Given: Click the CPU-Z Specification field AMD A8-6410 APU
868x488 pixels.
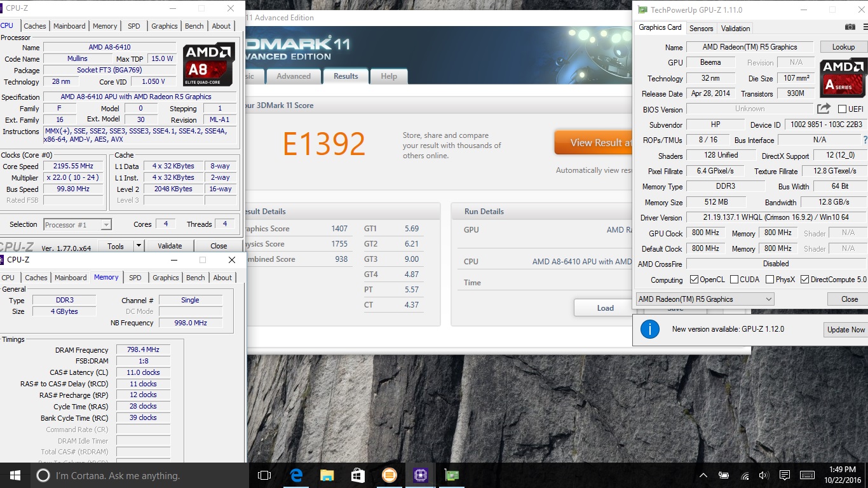Looking at the screenshot, I should 140,97.
